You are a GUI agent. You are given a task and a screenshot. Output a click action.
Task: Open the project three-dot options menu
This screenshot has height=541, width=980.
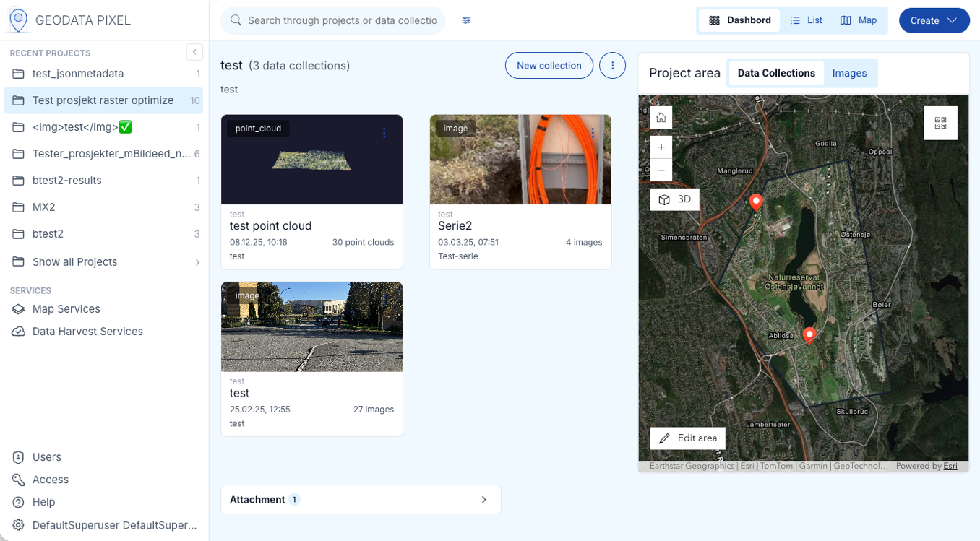click(x=613, y=66)
